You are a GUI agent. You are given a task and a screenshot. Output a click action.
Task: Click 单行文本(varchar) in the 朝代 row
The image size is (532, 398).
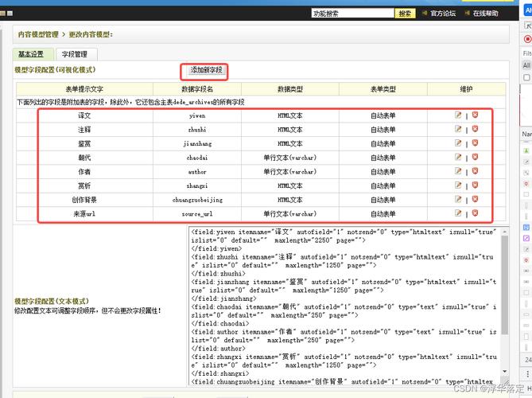pyautogui.click(x=290, y=158)
